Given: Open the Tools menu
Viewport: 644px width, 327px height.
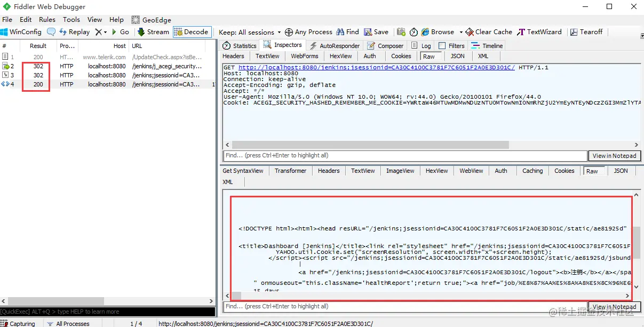Looking at the screenshot, I should point(71,20).
